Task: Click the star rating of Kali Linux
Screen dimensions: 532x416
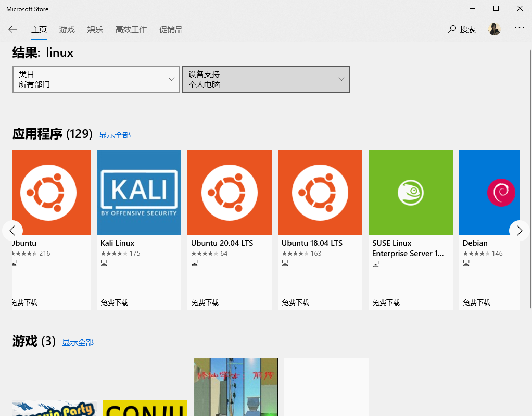Action: pyautogui.click(x=114, y=254)
